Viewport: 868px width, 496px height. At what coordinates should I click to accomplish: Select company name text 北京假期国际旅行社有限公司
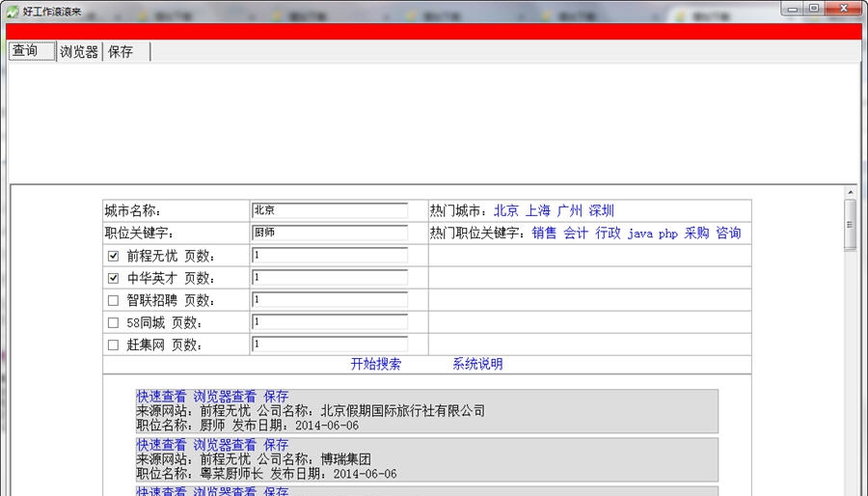coord(403,411)
